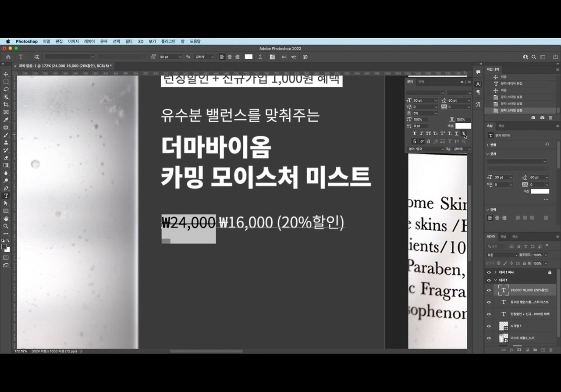Screen dimensions: 561x392
Task: Open the '파일' menu
Action: (x=46, y=41)
